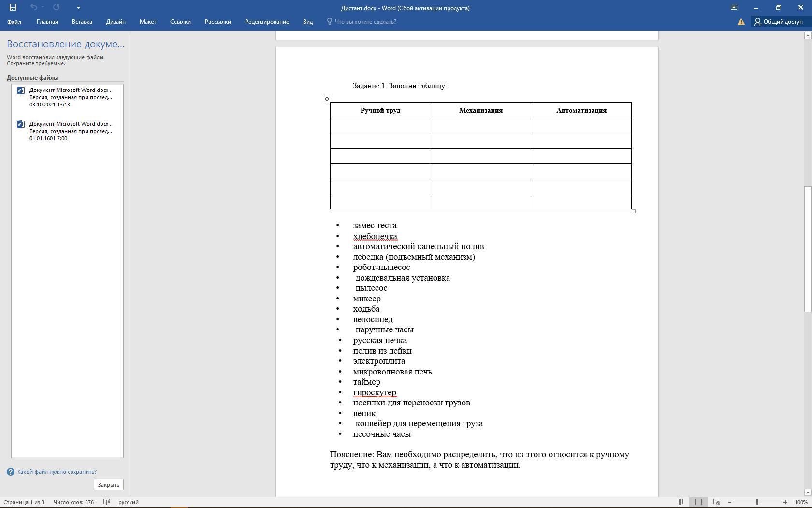The height and width of the screenshot is (508, 812).
Task: Click the 'Механизация' table header cell
Action: point(481,110)
